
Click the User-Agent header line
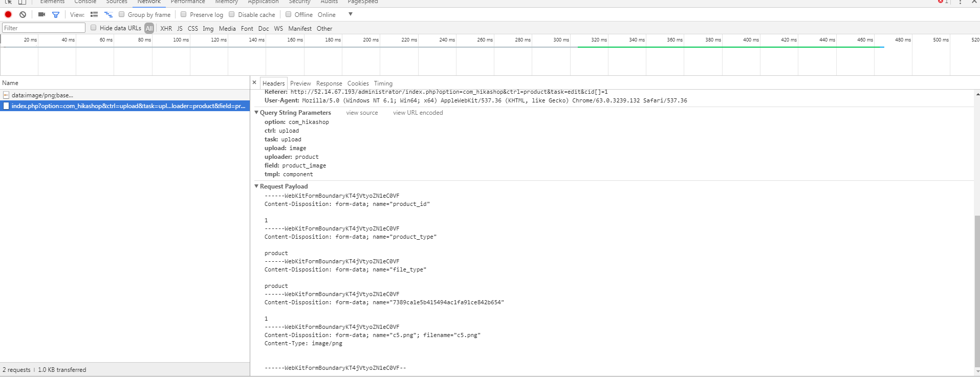pyautogui.click(x=476, y=100)
